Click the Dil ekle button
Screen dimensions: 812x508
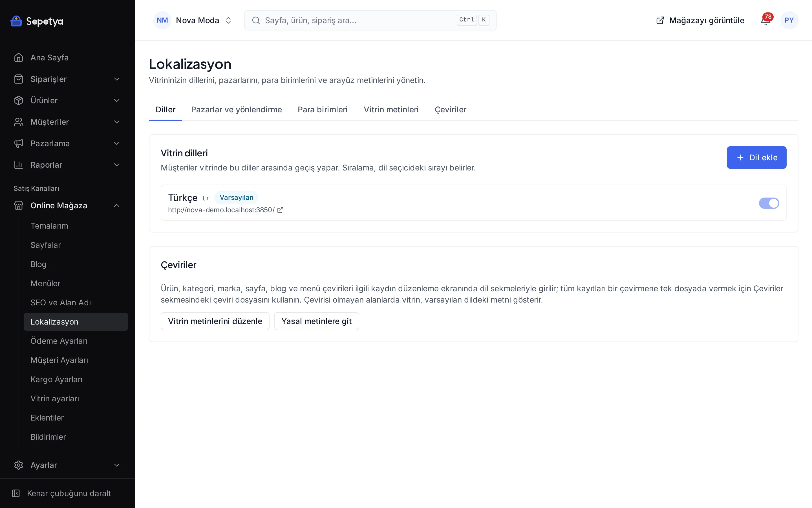[x=756, y=157]
